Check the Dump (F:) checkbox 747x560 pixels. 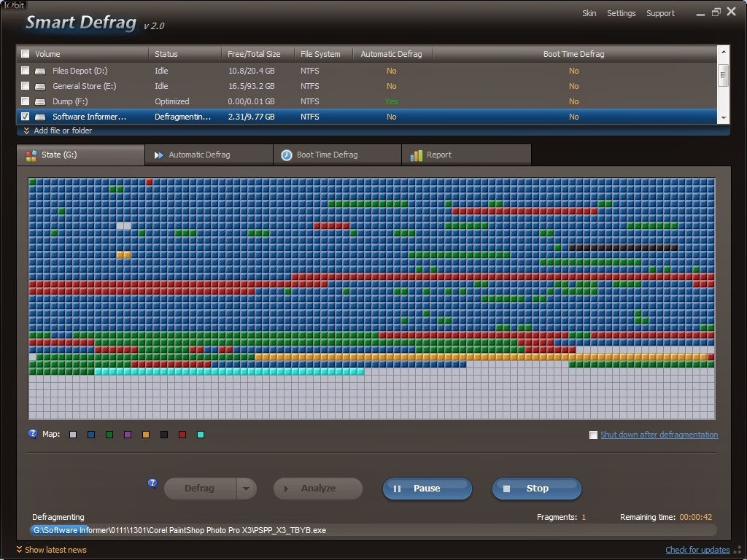26,101
